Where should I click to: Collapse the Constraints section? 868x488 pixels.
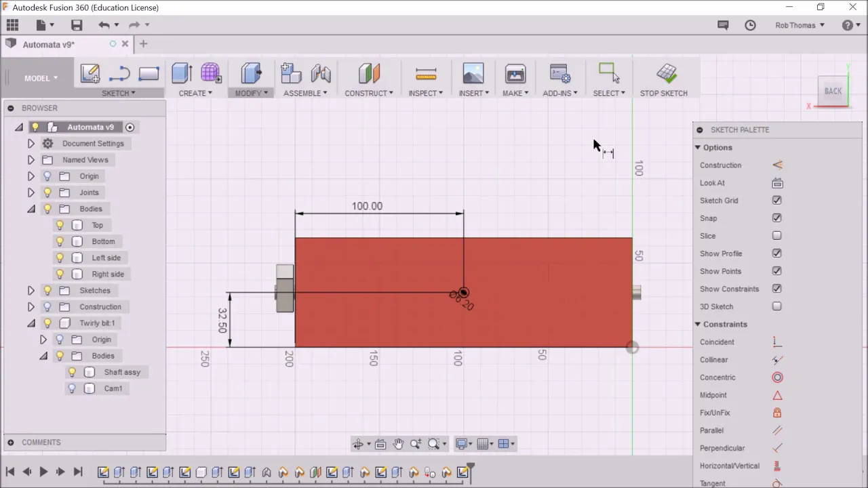pyautogui.click(x=697, y=325)
